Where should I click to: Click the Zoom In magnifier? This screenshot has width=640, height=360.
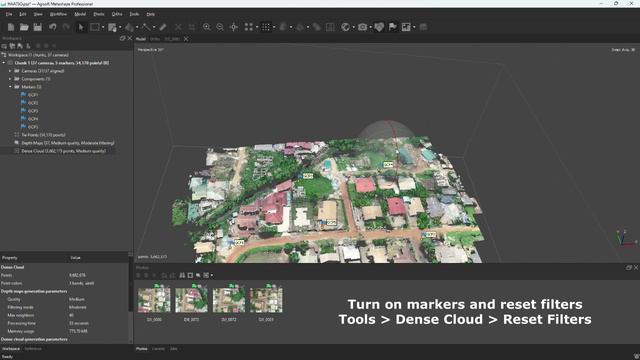(x=207, y=27)
